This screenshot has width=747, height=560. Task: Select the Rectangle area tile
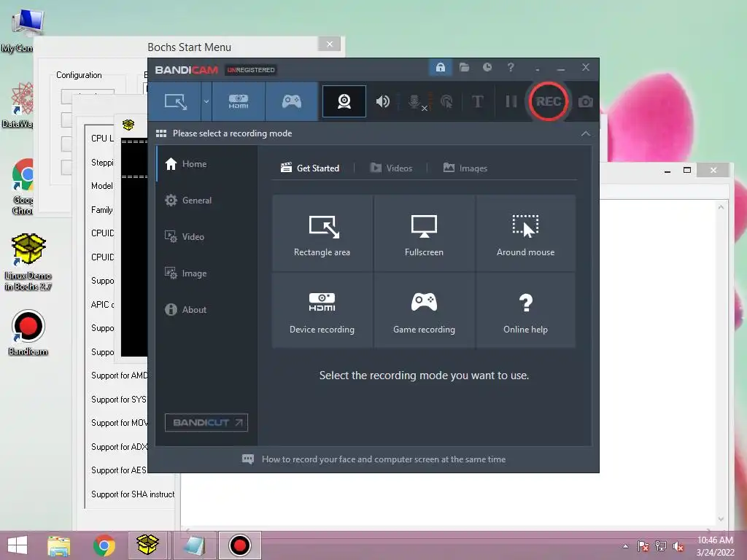pos(322,233)
